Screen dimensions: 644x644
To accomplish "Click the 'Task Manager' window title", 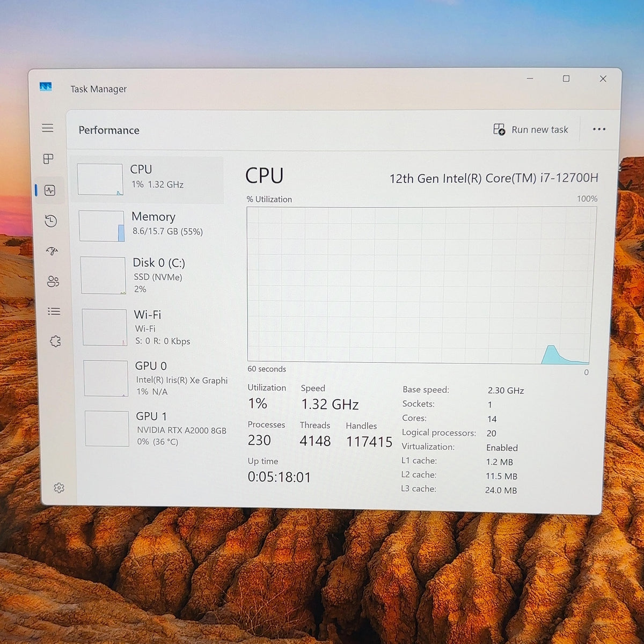I will click(99, 89).
